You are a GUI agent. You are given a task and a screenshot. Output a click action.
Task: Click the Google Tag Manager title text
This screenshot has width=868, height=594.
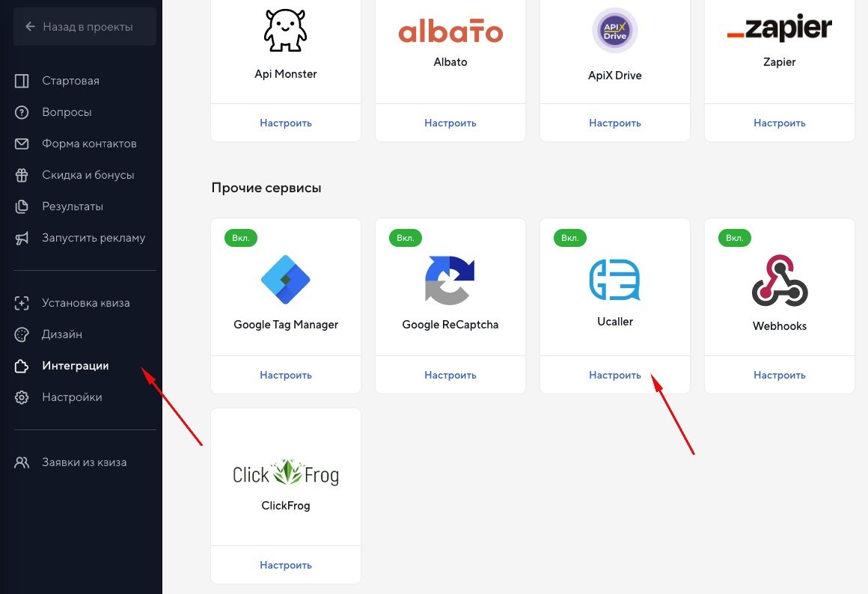[x=286, y=325]
